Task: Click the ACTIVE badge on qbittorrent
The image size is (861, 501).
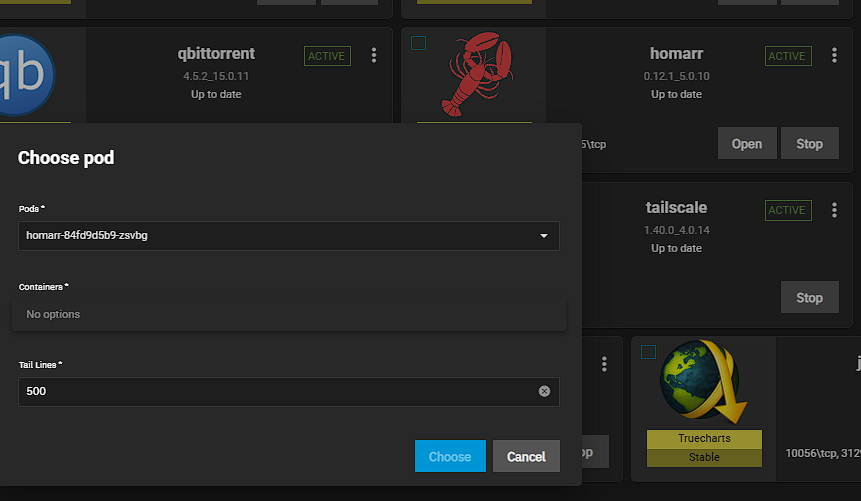Action: [x=327, y=56]
